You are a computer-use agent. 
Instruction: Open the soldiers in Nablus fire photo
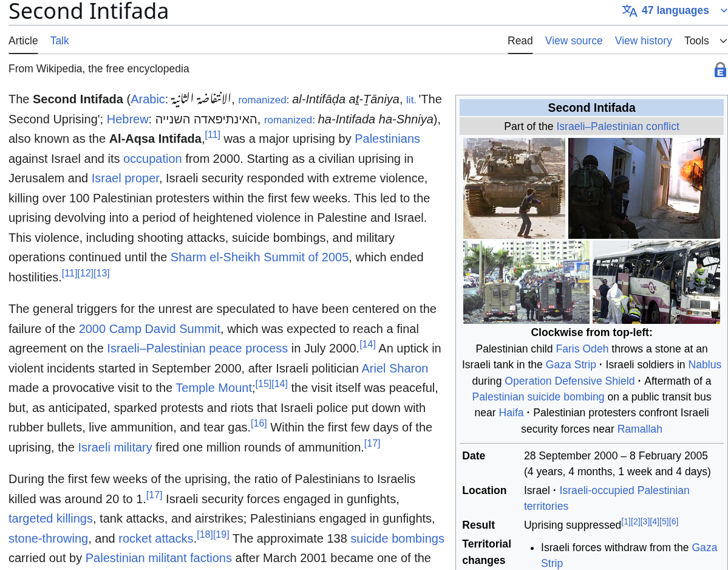644,188
